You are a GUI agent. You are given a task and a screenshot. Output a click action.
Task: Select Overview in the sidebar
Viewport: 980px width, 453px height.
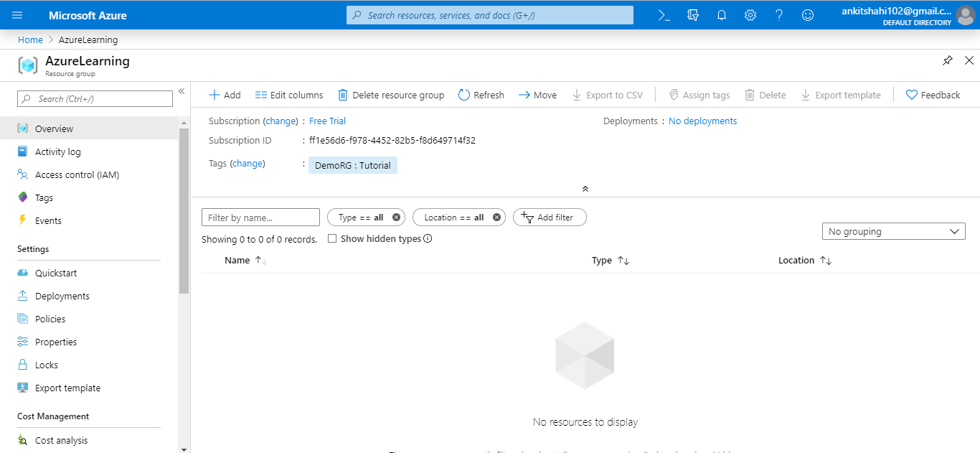89,129
